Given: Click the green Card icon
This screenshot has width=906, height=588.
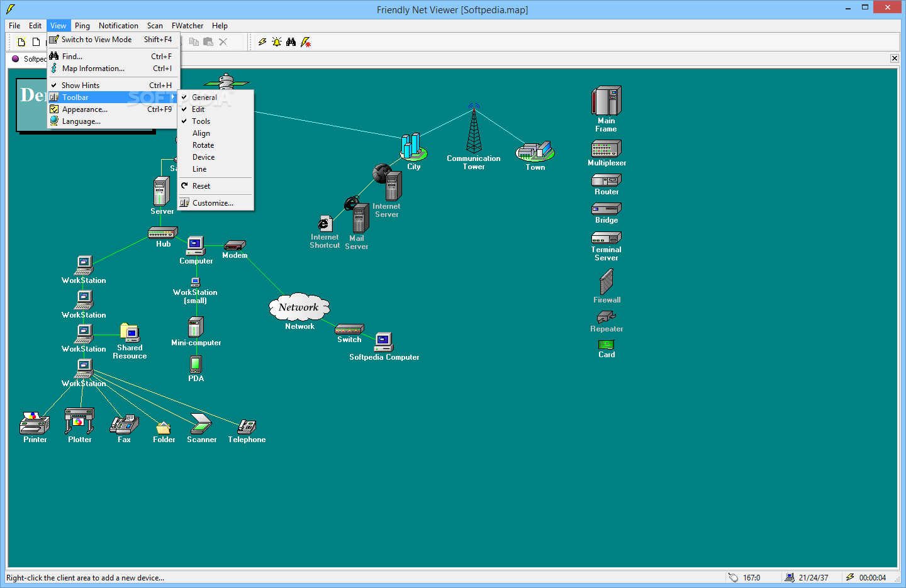Looking at the screenshot, I should pos(606,345).
